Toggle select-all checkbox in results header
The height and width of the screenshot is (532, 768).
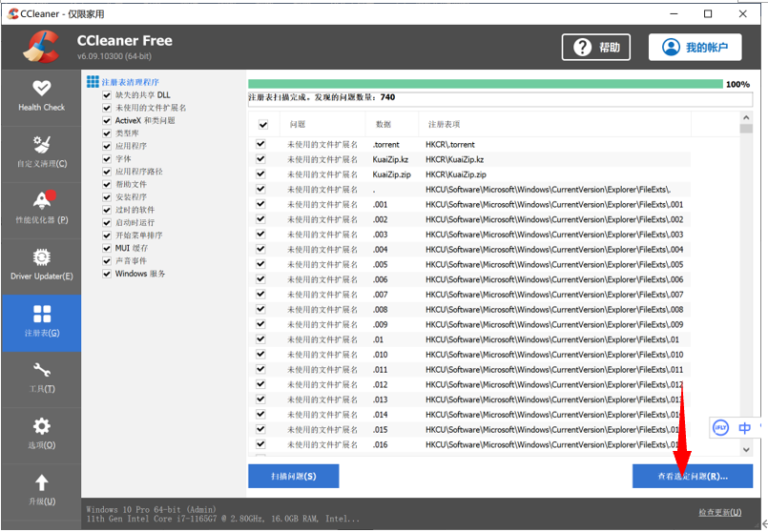point(263,124)
